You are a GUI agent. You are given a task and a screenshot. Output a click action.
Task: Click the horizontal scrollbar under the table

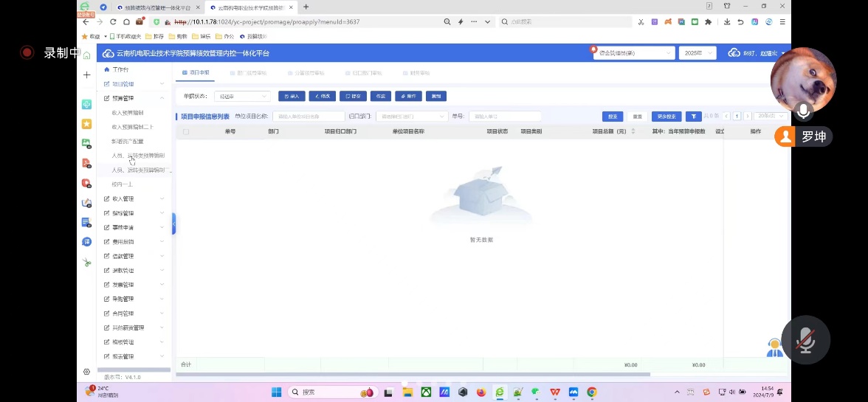point(413,375)
